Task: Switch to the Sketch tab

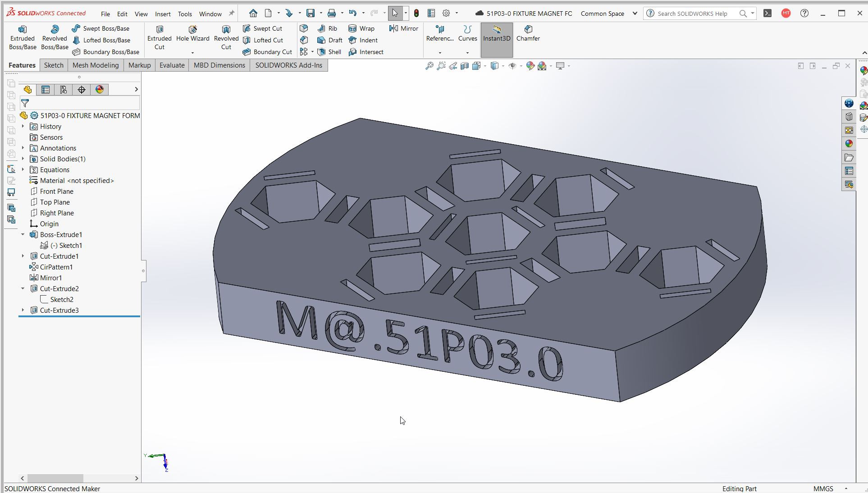Action: (x=54, y=65)
